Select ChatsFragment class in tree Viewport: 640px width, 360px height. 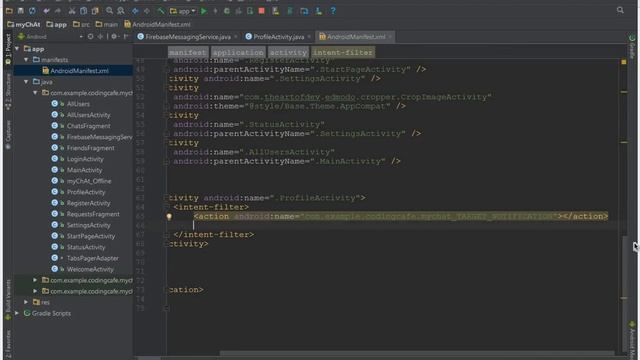coord(88,126)
